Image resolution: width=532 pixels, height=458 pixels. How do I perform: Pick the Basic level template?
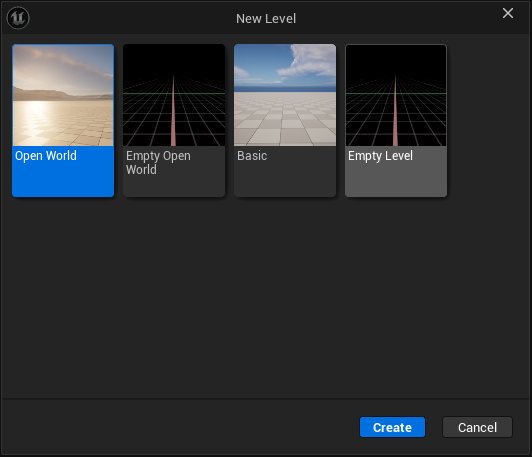285,120
